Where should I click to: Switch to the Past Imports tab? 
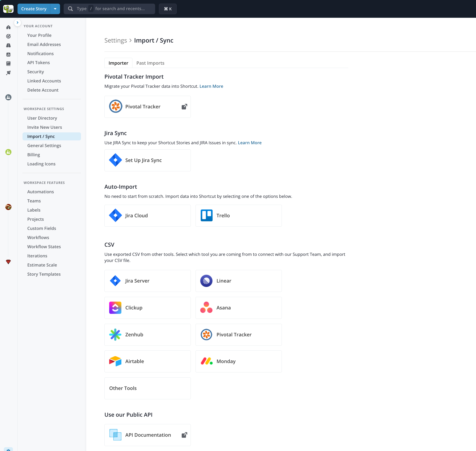[x=150, y=63]
